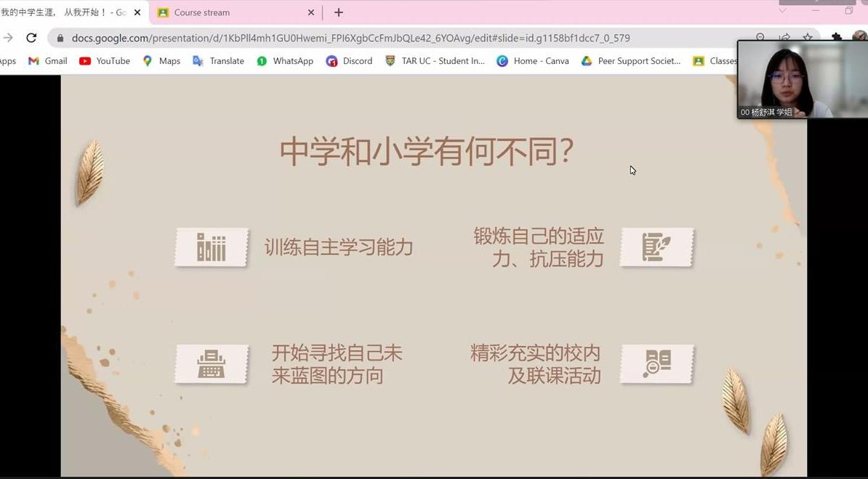Viewport: 868px width, 479px height.
Task: Open the Translate bookmark
Action: 218,61
